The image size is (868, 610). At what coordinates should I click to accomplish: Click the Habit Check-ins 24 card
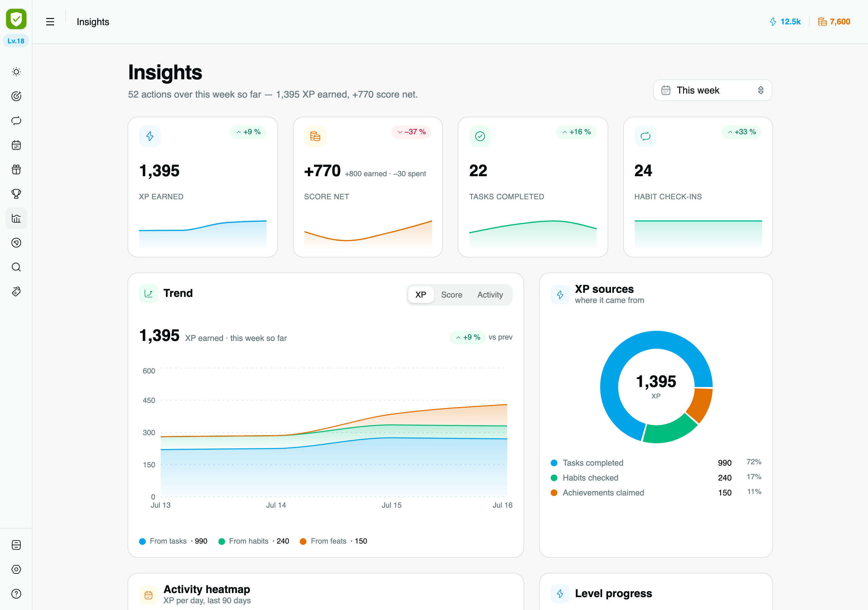point(698,187)
